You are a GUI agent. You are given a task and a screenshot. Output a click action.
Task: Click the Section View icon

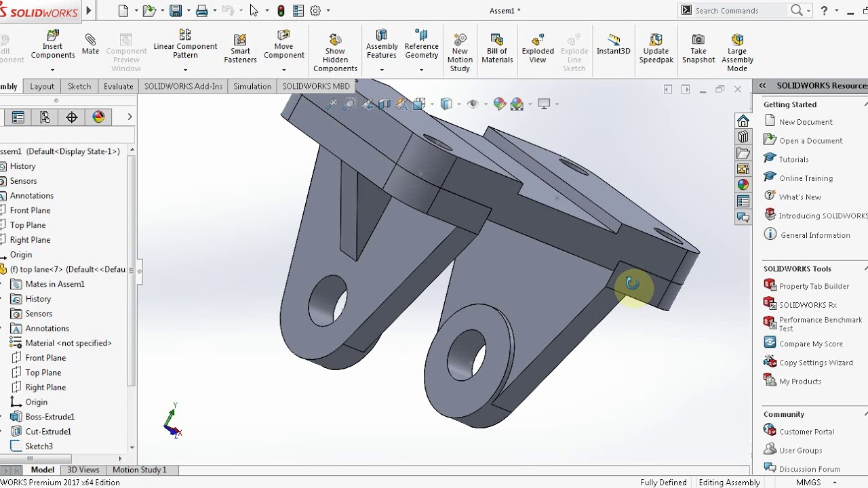(384, 104)
